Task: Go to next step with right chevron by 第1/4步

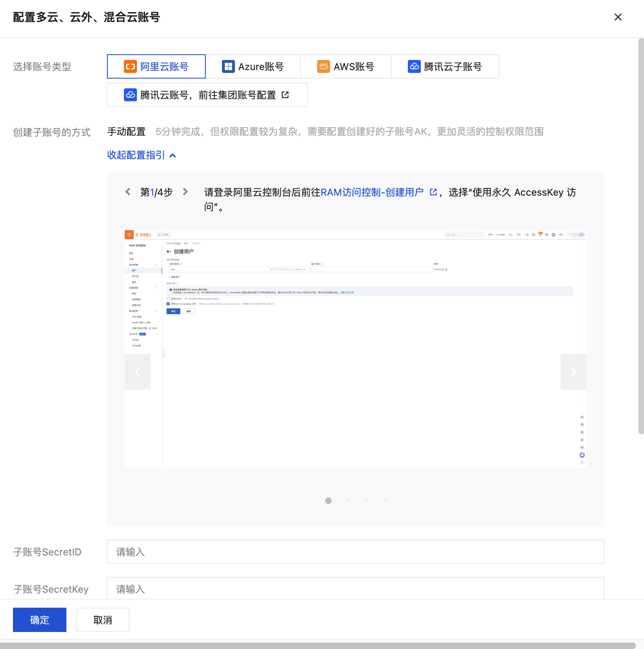Action: 186,192
